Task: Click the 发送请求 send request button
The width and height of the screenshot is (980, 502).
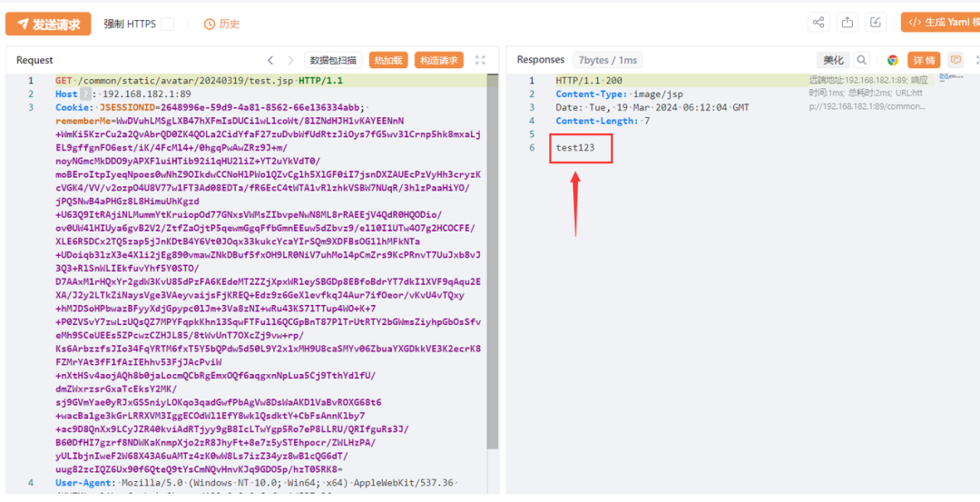Action: pyautogui.click(x=48, y=24)
